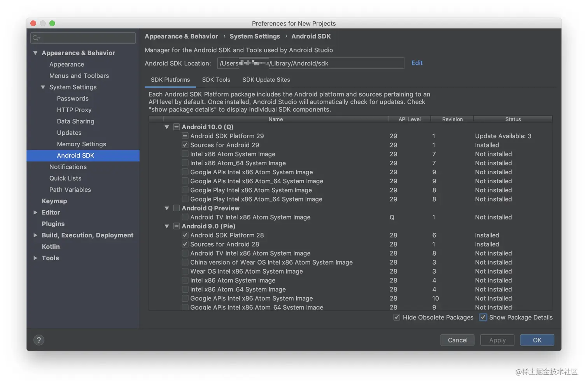The height and width of the screenshot is (386, 588).
Task: Switch to the SDK Tools tab
Action: click(216, 80)
